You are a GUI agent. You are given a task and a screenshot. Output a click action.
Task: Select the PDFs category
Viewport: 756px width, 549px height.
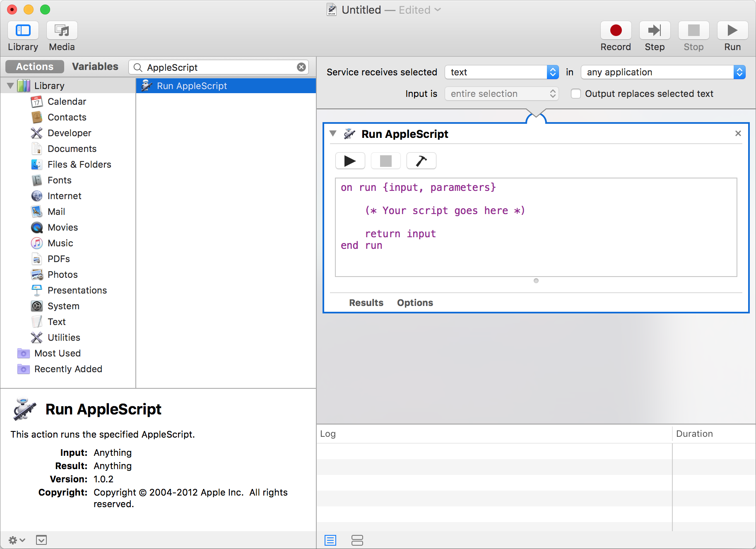(x=58, y=259)
